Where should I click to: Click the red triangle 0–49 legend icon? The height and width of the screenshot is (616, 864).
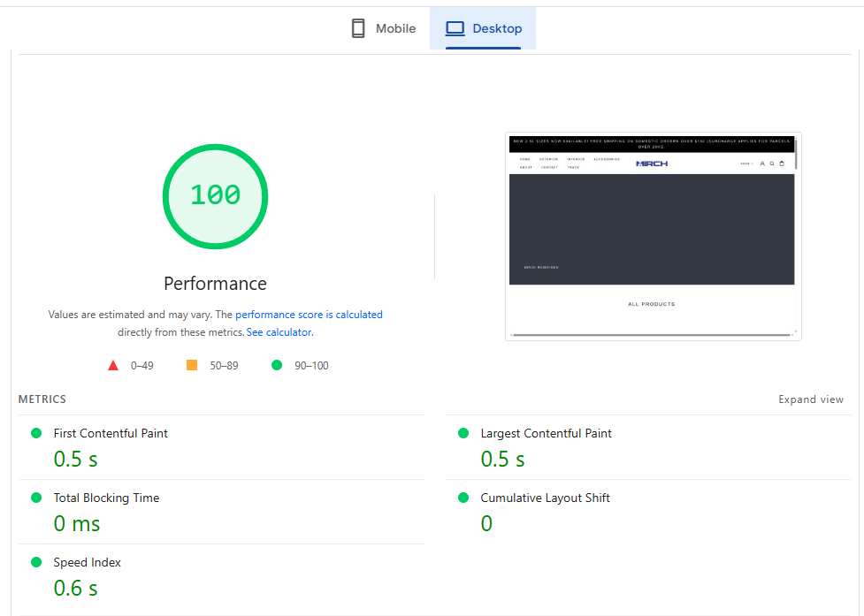pyautogui.click(x=113, y=365)
